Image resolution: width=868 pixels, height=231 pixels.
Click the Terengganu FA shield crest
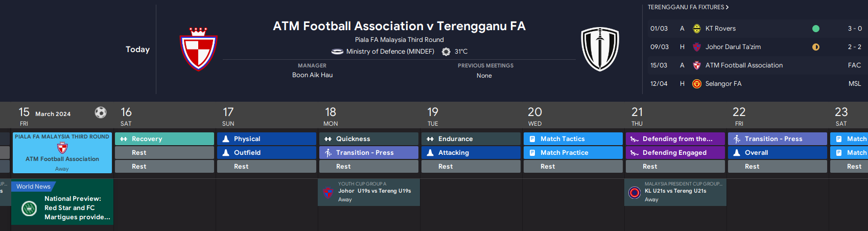point(600,49)
